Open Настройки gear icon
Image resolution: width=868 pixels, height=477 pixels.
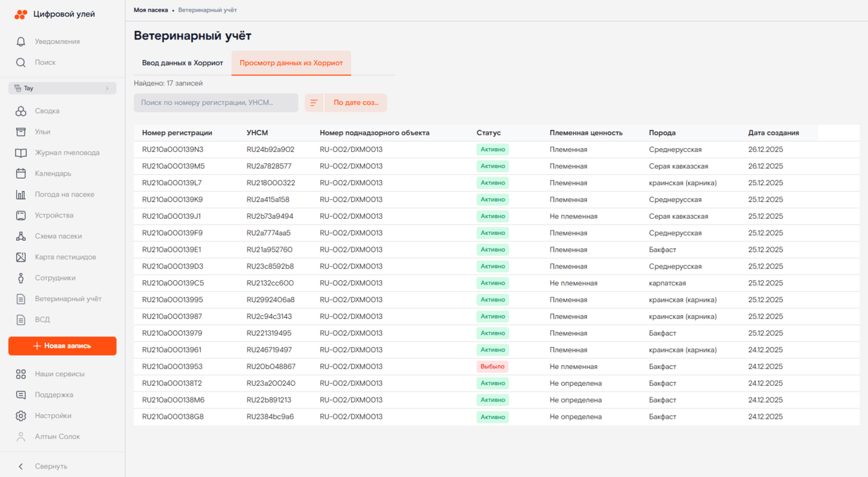click(21, 416)
